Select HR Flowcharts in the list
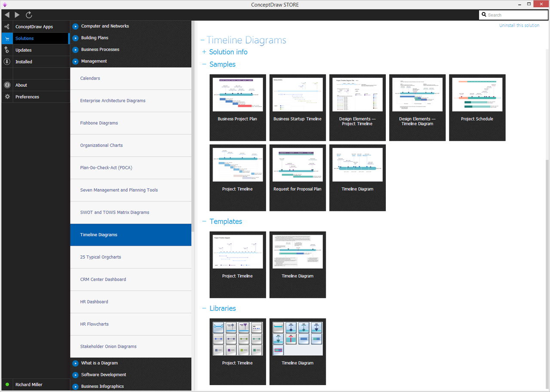 (131, 324)
